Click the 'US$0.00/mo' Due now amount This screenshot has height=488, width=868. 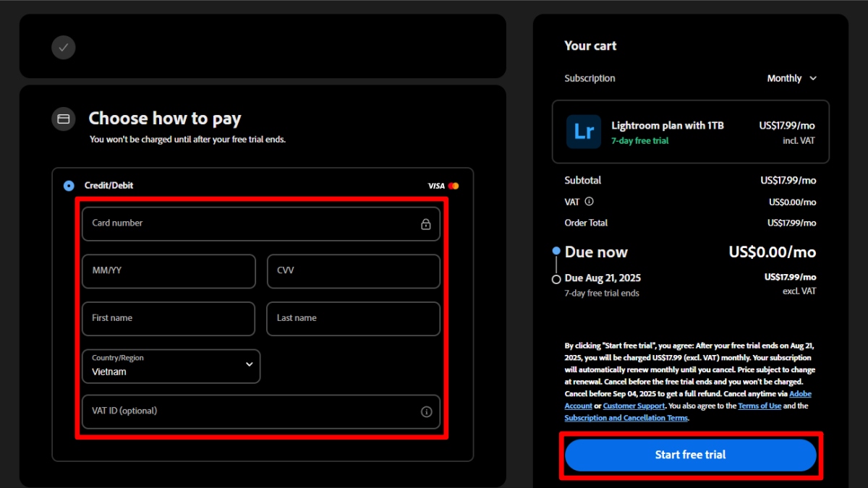click(x=773, y=252)
